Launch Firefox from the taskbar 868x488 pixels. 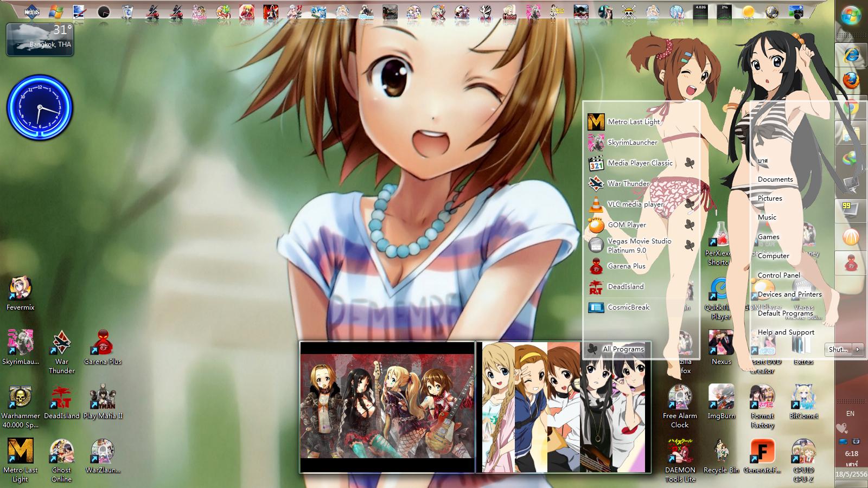point(851,81)
